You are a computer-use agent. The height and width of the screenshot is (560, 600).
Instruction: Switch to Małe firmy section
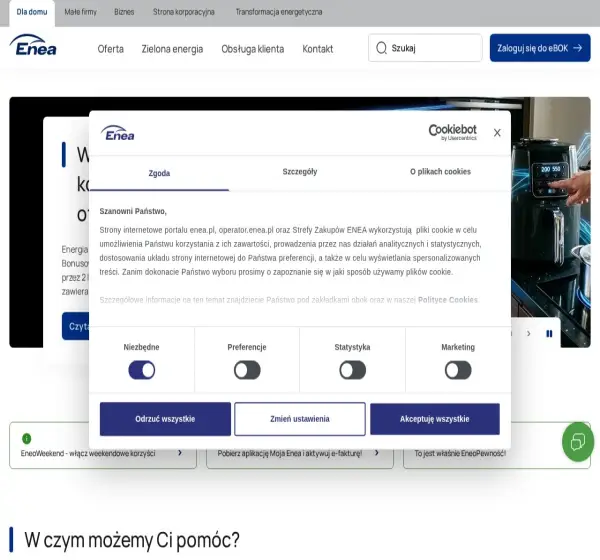pyautogui.click(x=80, y=12)
